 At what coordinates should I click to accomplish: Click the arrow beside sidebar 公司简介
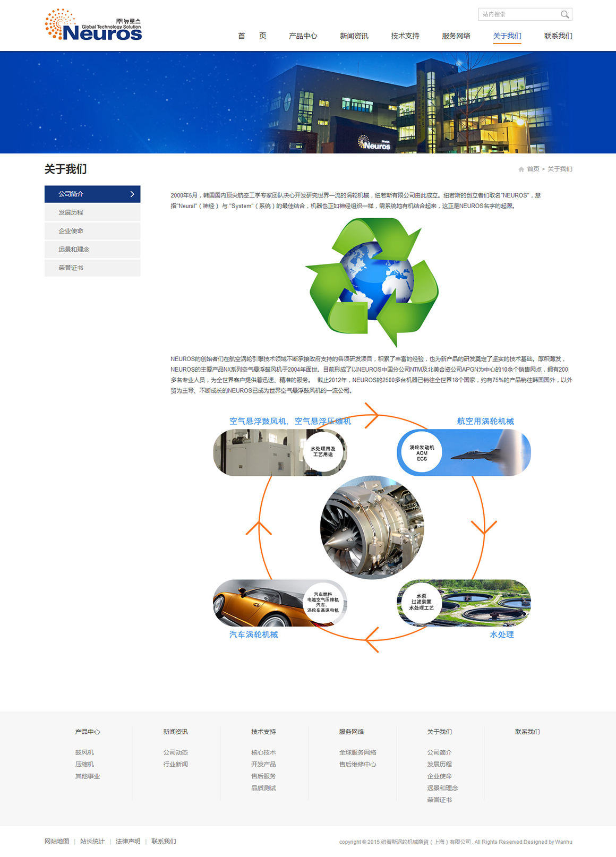(132, 194)
